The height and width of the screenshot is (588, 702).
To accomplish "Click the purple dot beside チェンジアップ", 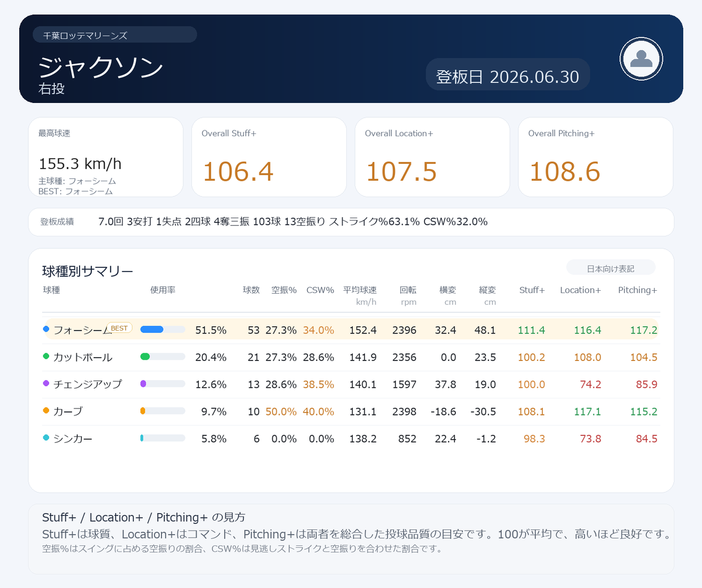I will tap(46, 383).
